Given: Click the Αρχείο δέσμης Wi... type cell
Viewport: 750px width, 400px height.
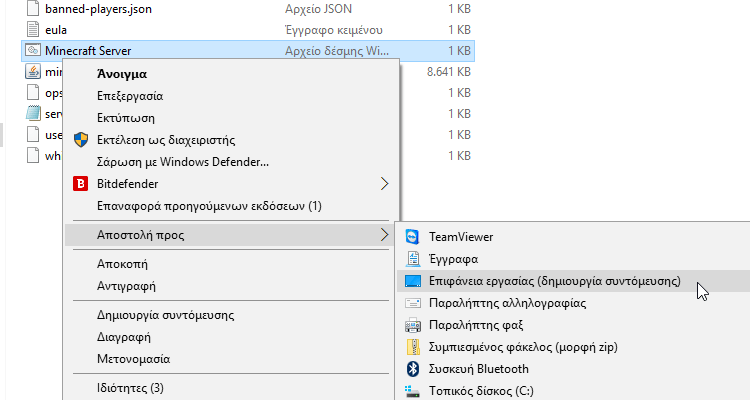Looking at the screenshot, I should (x=337, y=51).
